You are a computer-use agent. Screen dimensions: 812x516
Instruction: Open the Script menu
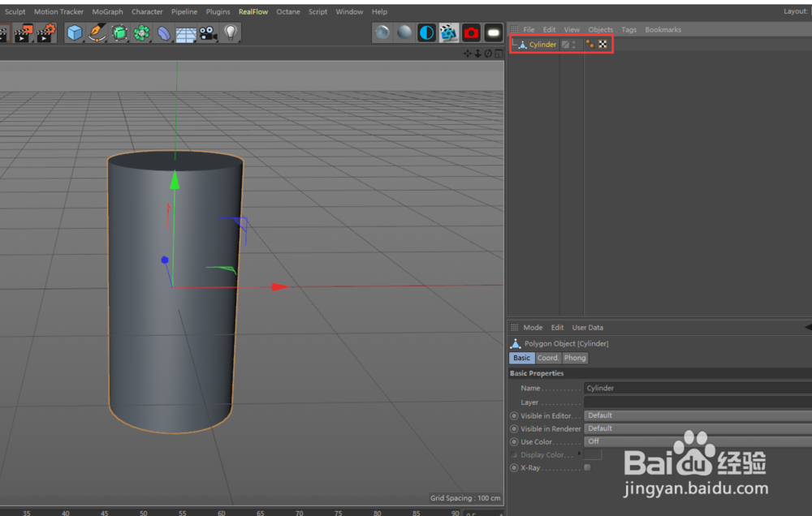point(318,11)
